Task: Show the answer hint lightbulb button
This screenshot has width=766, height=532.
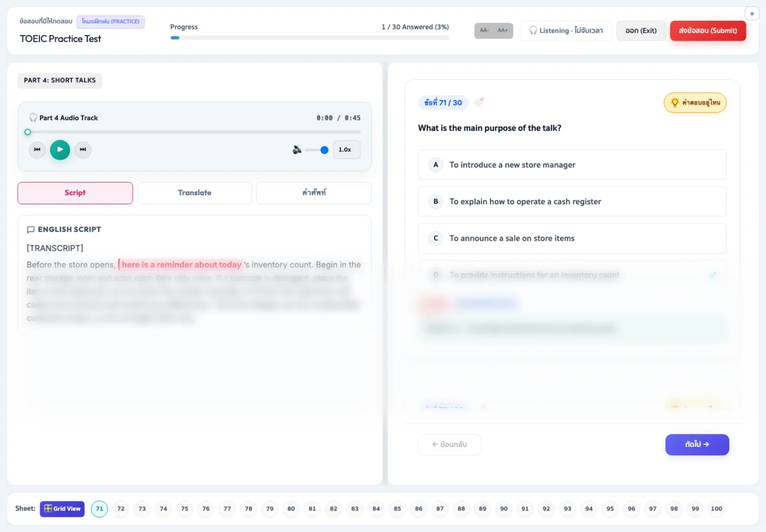Action: (695, 102)
